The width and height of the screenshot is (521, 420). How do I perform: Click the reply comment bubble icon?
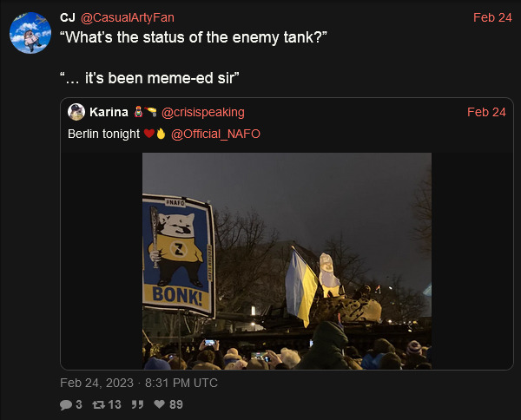click(66, 404)
